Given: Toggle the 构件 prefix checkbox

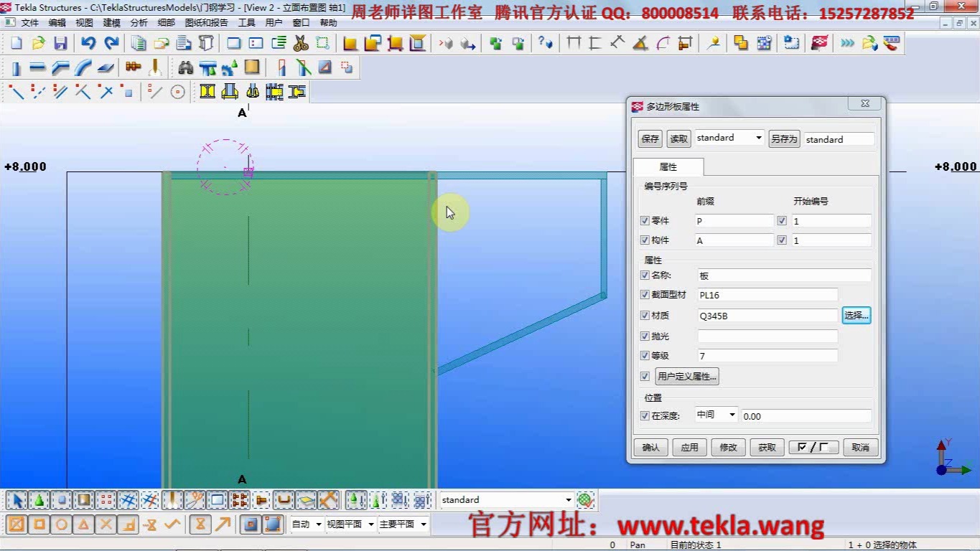Looking at the screenshot, I should click(645, 240).
